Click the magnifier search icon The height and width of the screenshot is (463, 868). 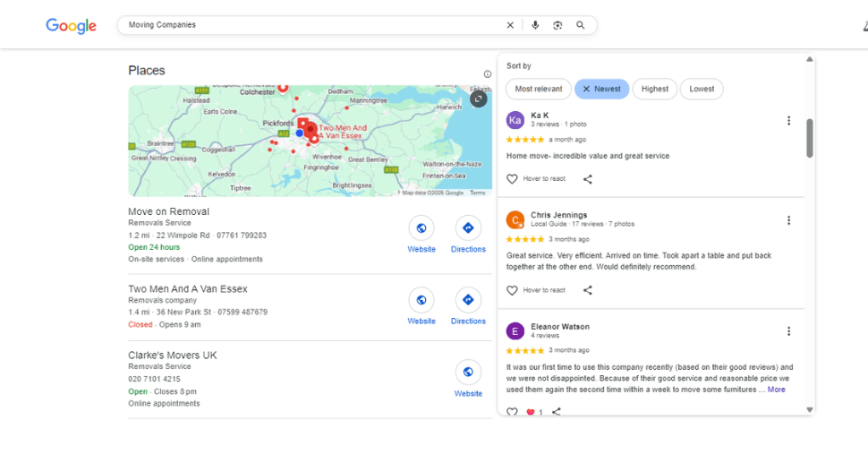point(580,25)
